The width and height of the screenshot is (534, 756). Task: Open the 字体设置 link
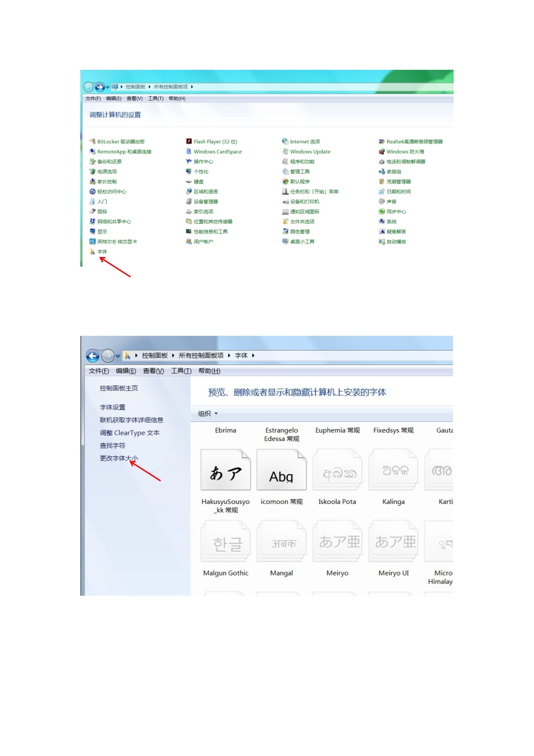(112, 408)
